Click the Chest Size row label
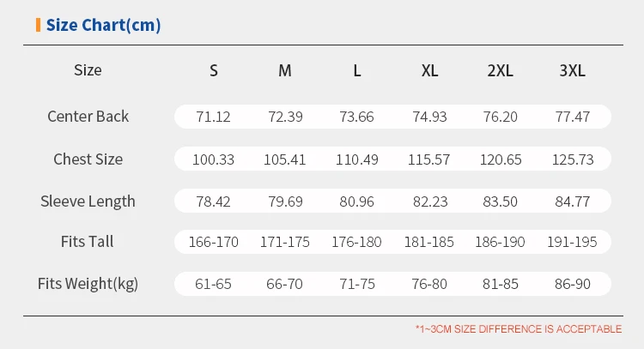This screenshot has height=349, width=644. pos(88,159)
